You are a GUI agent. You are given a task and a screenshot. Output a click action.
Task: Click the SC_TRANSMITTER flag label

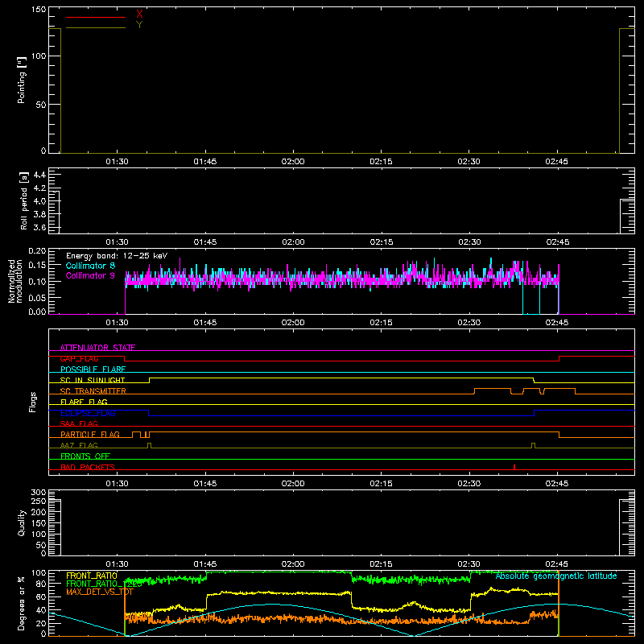click(93, 391)
